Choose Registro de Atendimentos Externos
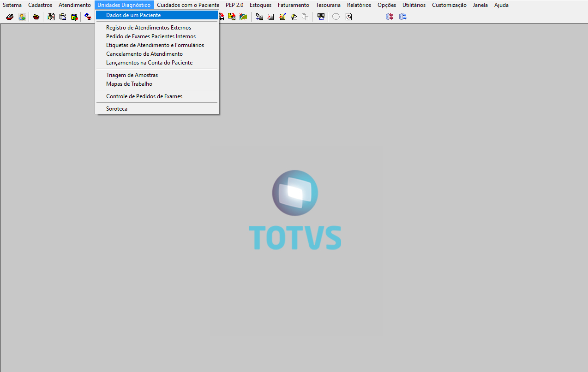 click(x=156, y=28)
